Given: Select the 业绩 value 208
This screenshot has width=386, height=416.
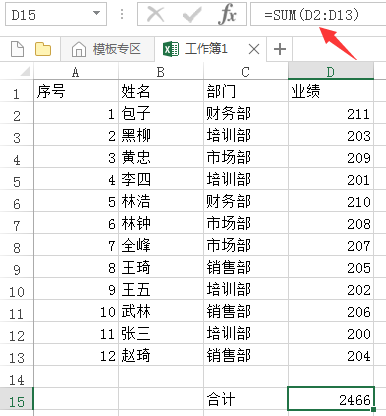Looking at the screenshot, I should coord(331,223).
